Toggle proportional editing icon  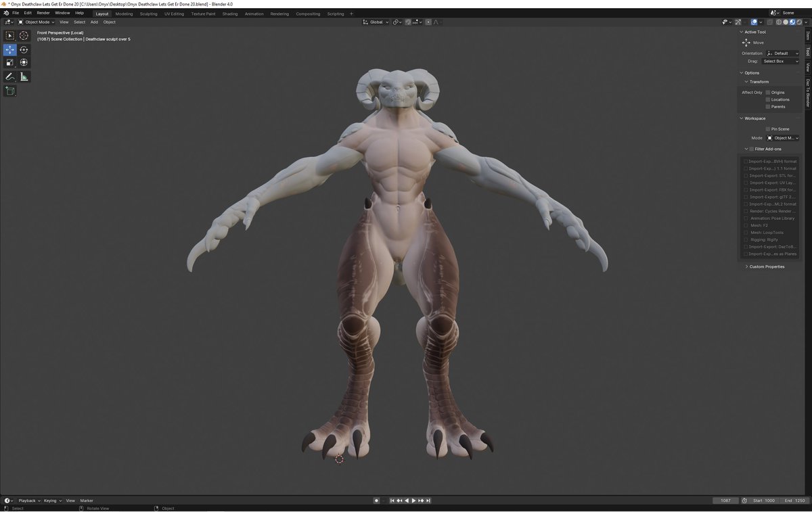(x=428, y=22)
